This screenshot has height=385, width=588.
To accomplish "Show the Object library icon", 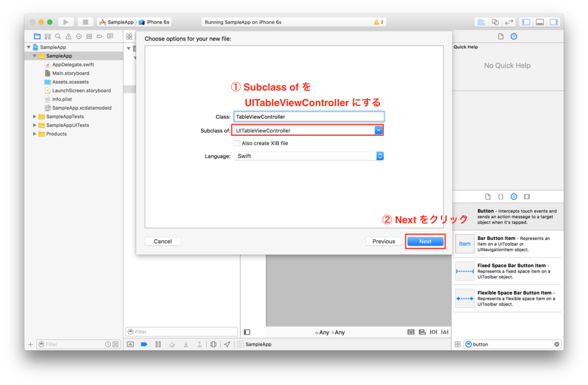I will coord(514,196).
